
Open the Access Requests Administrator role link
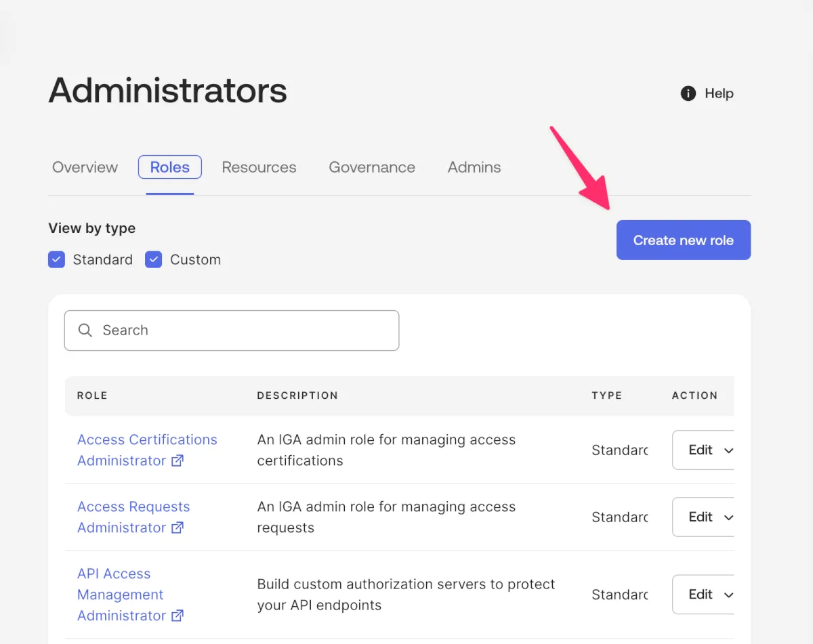click(133, 507)
